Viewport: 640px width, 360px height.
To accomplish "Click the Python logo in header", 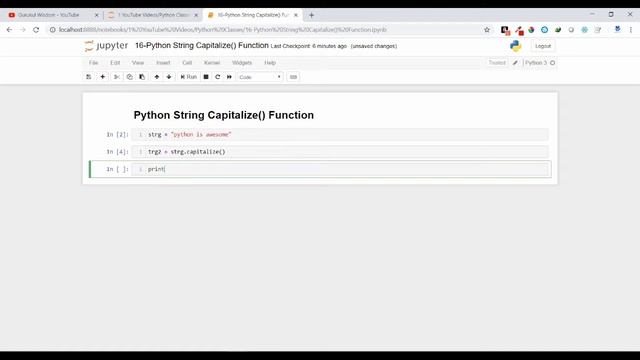I will point(516,46).
